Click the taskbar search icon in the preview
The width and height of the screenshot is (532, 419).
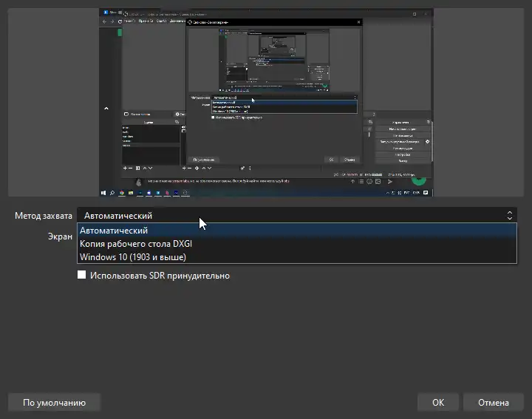coord(113,193)
